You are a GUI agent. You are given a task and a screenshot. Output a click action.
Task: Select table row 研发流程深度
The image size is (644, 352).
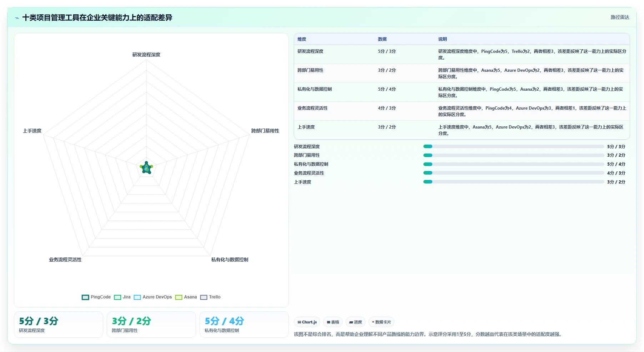pyautogui.click(x=462, y=54)
